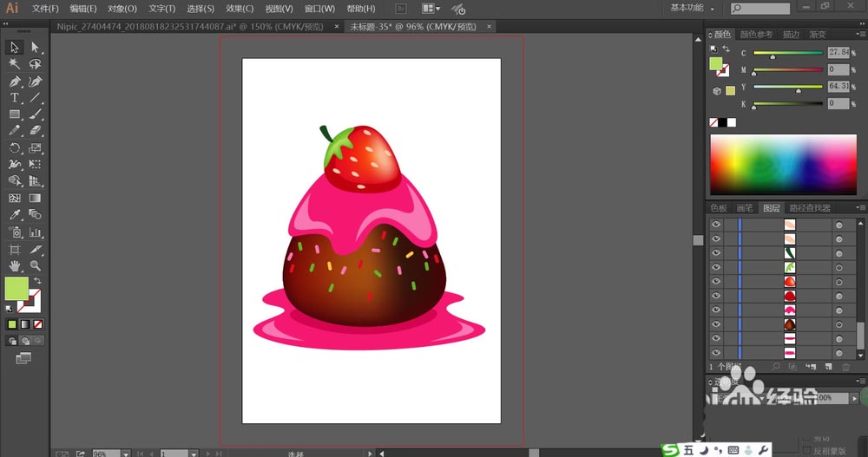Choose the Rectangle shape tool
Viewport: 868px width, 457px height.
point(15,114)
